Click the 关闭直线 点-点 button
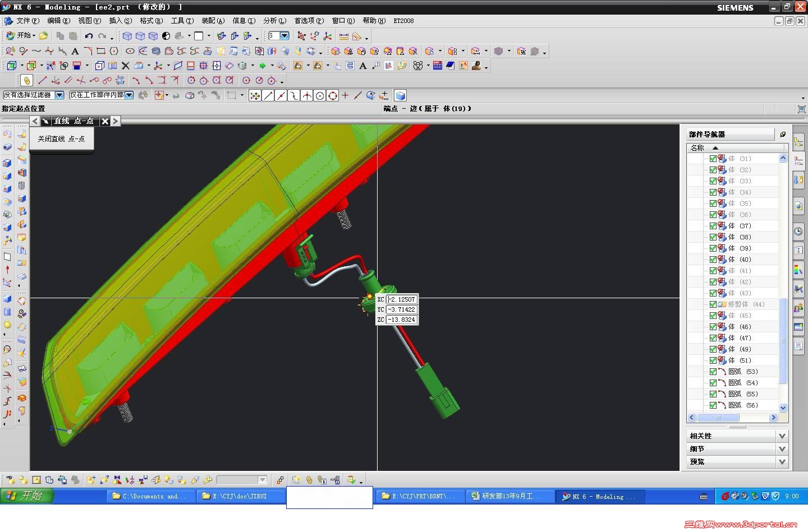Image resolution: width=808 pixels, height=532 pixels. click(61, 138)
